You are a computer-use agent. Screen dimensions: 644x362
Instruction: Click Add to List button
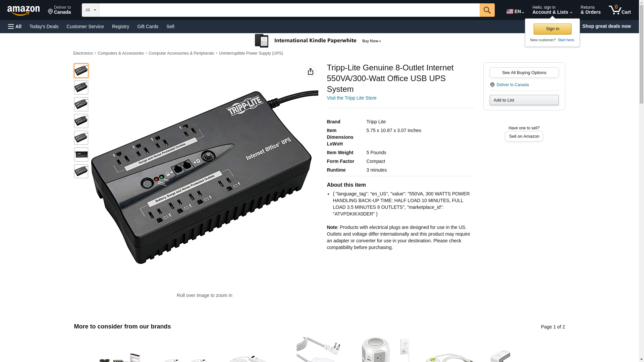coord(524,100)
